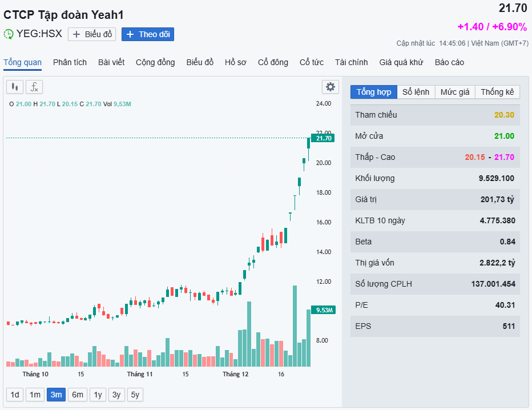Click the EPS value 511
532x410 pixels.
(x=509, y=327)
